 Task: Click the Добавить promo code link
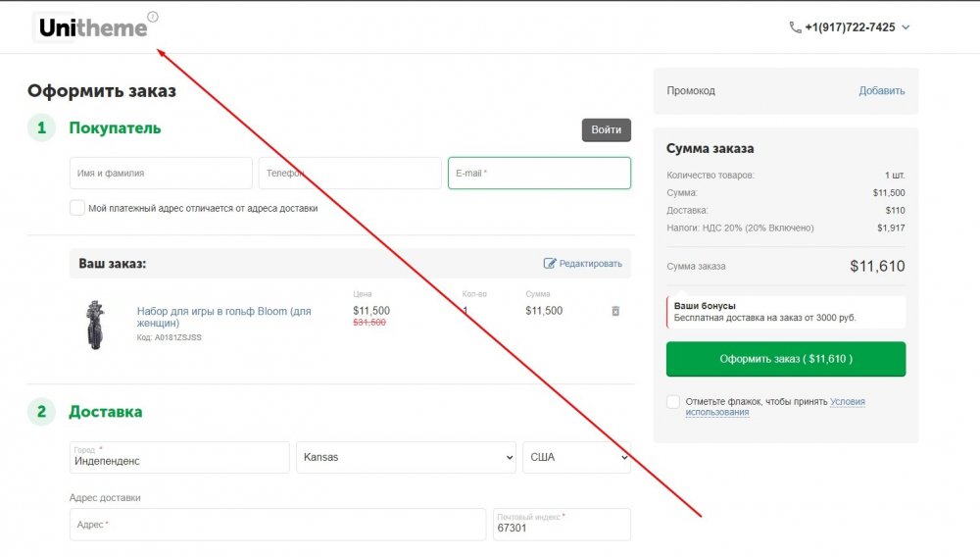(x=881, y=90)
